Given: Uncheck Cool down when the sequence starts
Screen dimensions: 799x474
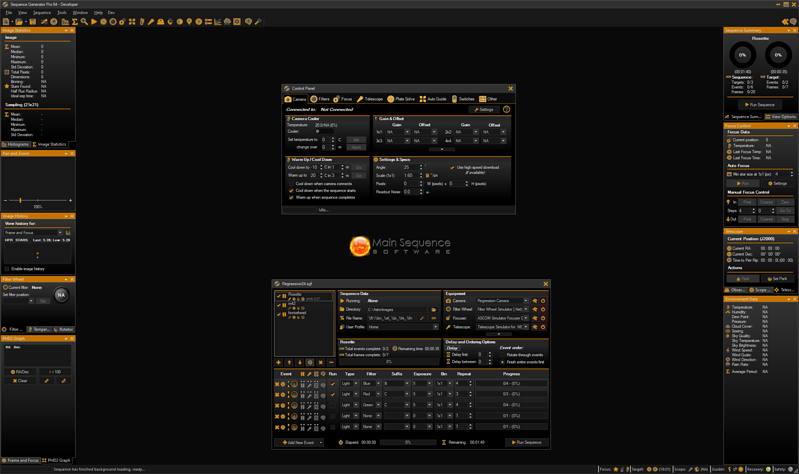Looking at the screenshot, I should (x=291, y=191).
